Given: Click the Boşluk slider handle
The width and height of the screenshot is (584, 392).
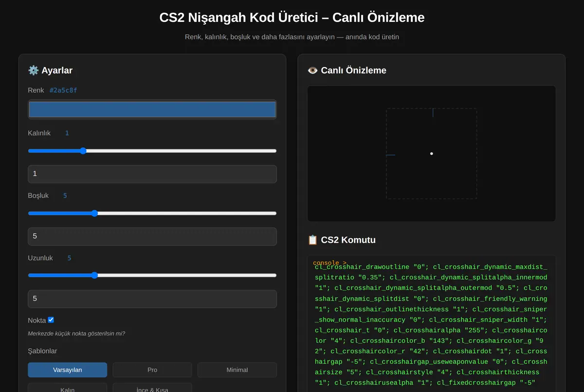Looking at the screenshot, I should click(94, 213).
